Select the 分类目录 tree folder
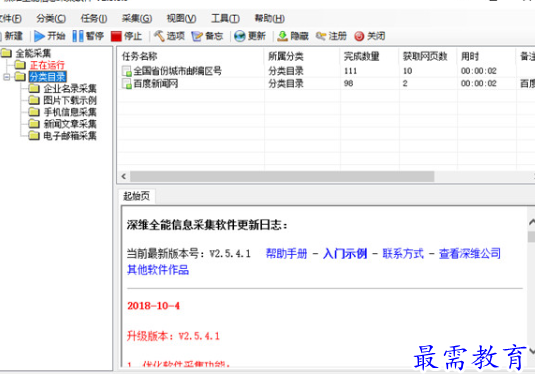The image size is (535, 389). pyautogui.click(x=47, y=77)
